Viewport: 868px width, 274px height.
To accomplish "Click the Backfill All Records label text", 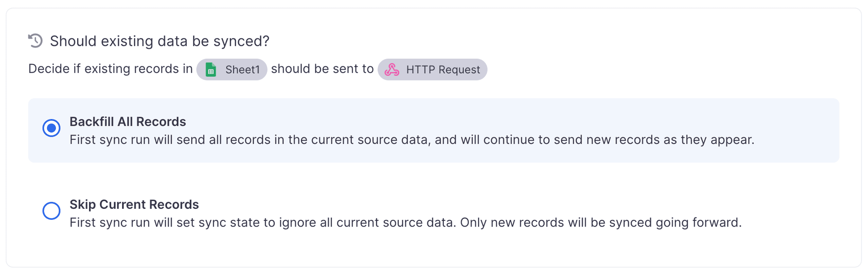I will point(128,122).
